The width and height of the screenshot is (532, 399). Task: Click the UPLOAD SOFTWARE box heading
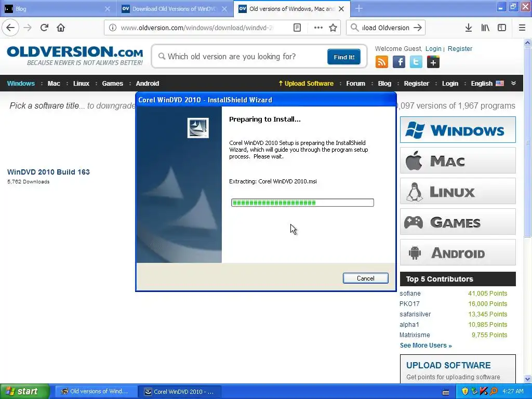pos(448,365)
